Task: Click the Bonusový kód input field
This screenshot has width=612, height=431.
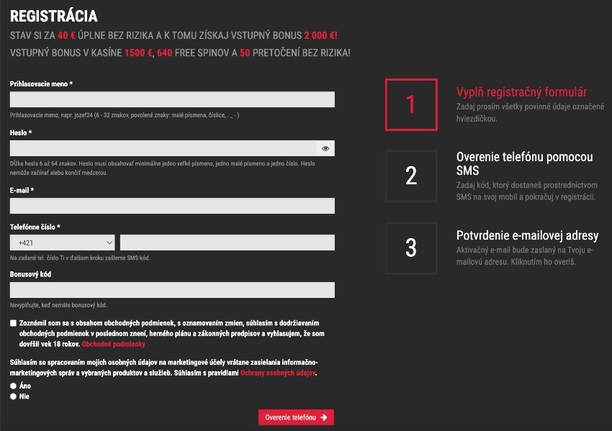Action: 172,290
